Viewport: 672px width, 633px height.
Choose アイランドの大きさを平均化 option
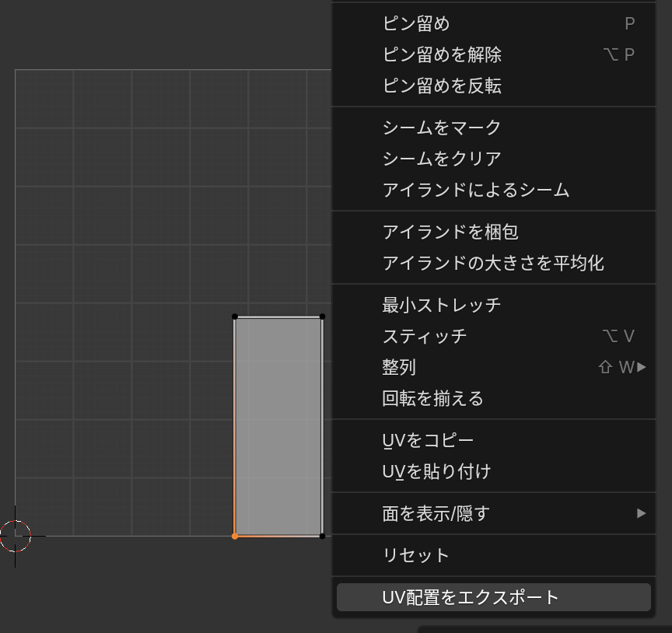(493, 263)
